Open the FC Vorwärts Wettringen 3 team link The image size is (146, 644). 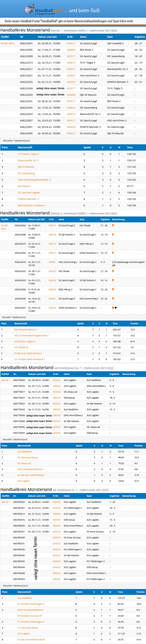31,622
